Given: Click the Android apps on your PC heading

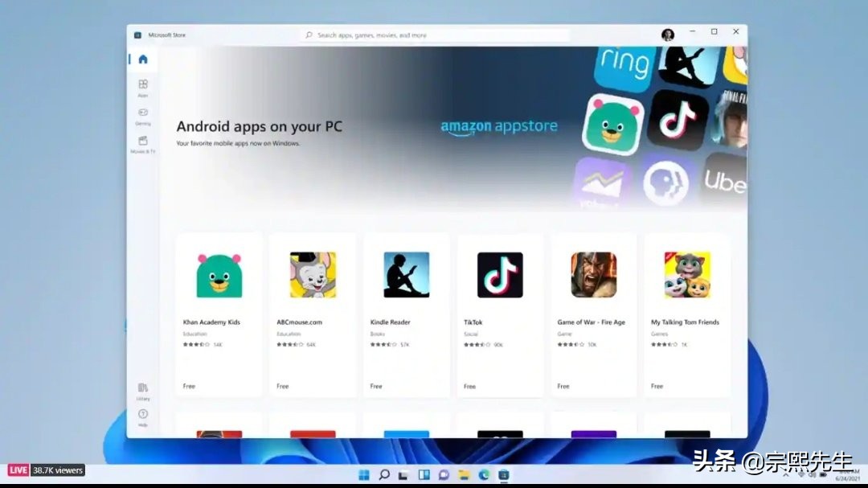Looking at the screenshot, I should 259,126.
